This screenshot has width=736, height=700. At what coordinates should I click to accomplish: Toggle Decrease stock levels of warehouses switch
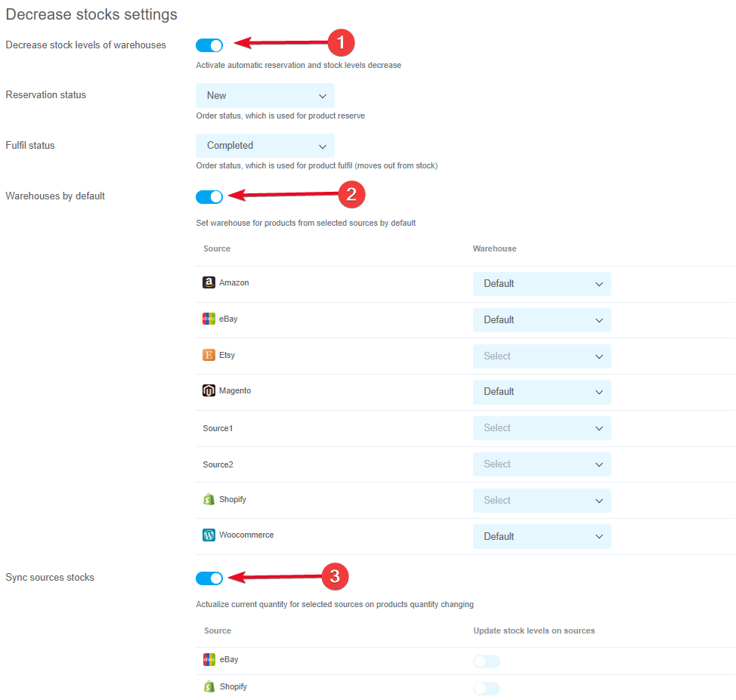coord(209,45)
